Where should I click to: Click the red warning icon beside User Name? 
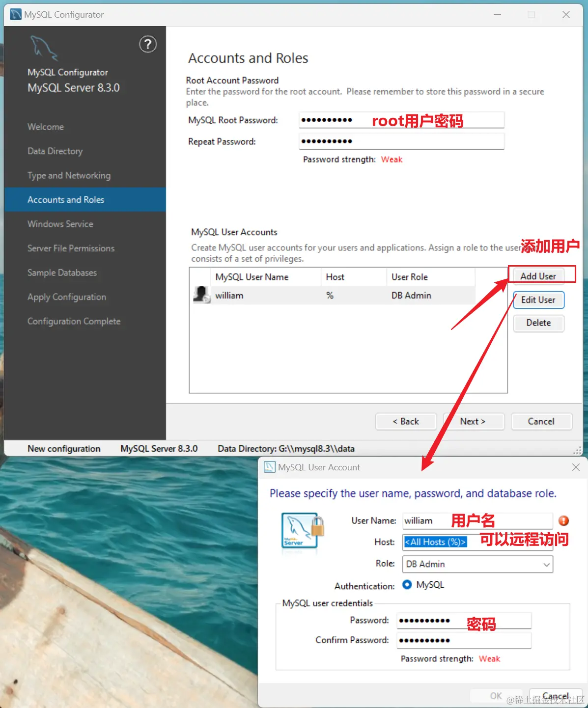point(563,520)
